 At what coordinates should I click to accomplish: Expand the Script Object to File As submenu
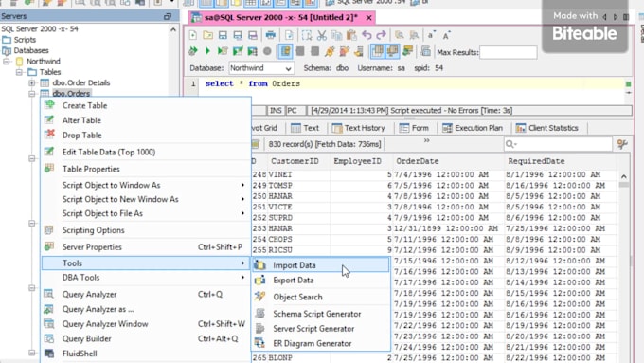[x=146, y=213]
